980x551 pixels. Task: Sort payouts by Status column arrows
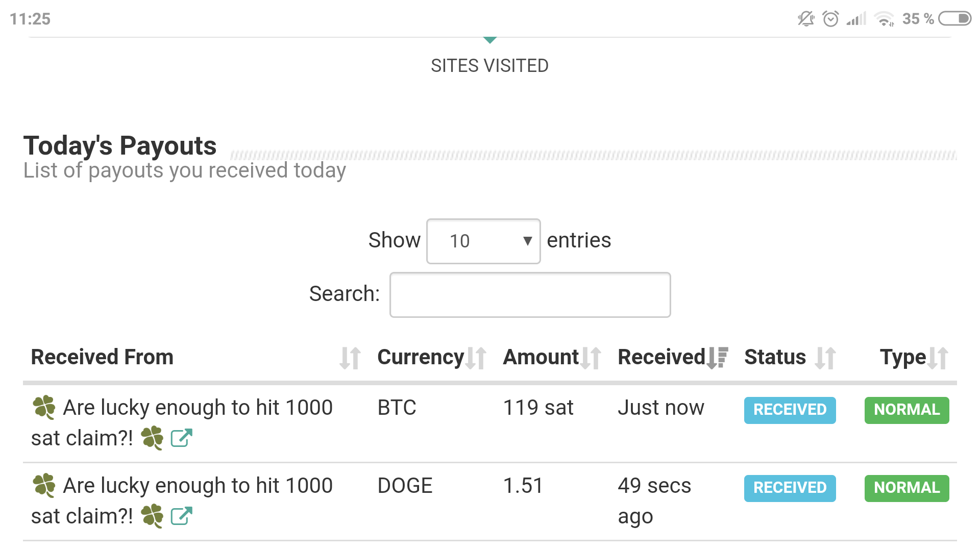coord(825,358)
